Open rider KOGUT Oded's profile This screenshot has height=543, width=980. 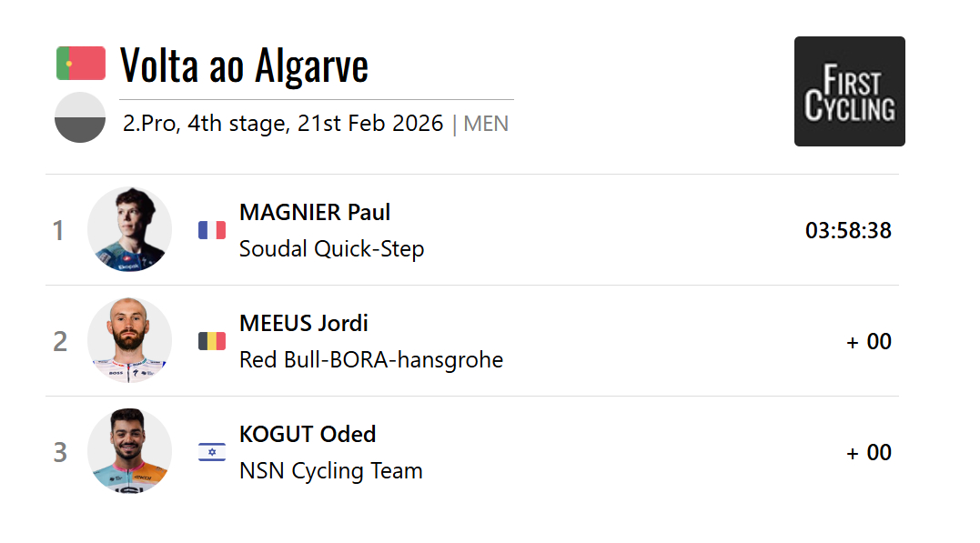point(308,435)
